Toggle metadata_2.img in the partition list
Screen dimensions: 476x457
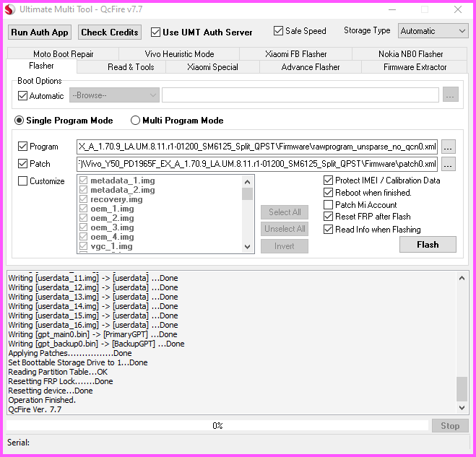pyautogui.click(x=83, y=190)
